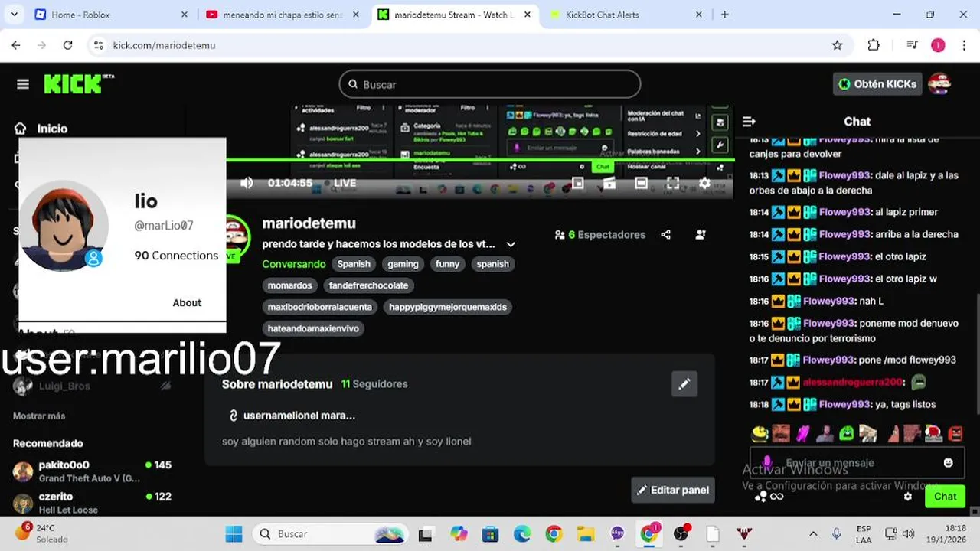Select the pink crystal emote

point(802,434)
